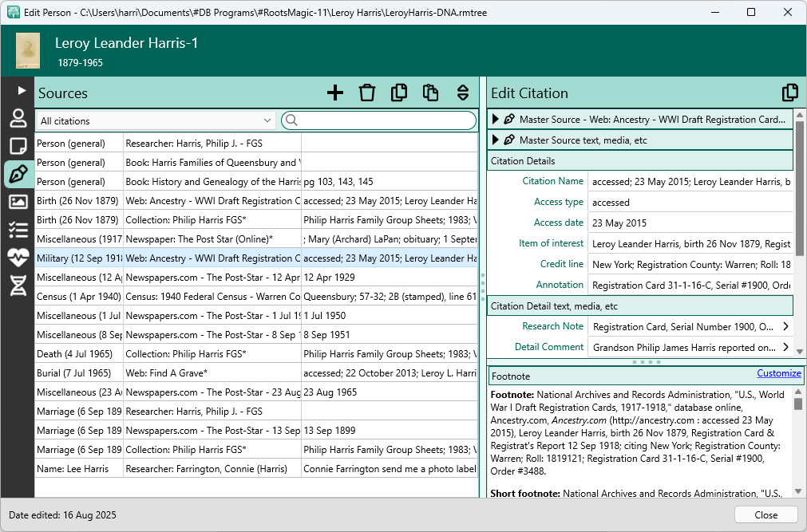Expand the Master Source text, media, etc triangle
807x532 pixels.
[x=495, y=140]
